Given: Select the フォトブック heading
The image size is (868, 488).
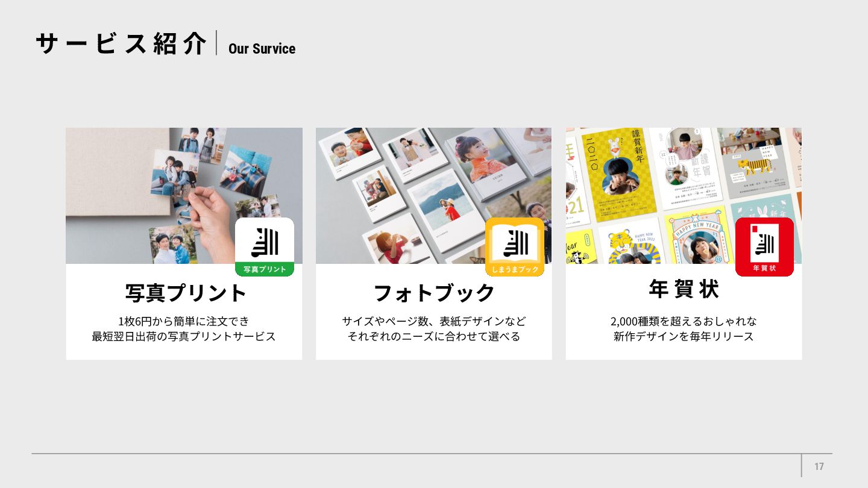Looking at the screenshot, I should pos(434,293).
